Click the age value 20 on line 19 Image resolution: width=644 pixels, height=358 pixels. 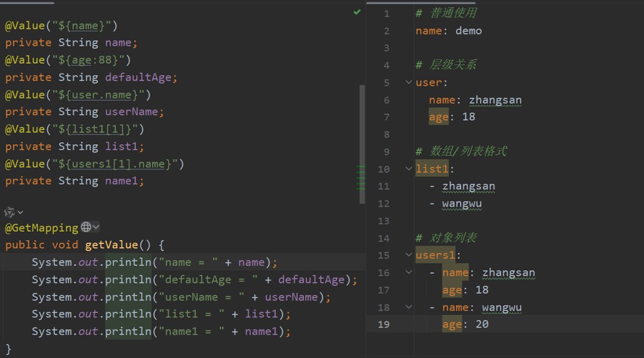482,325
